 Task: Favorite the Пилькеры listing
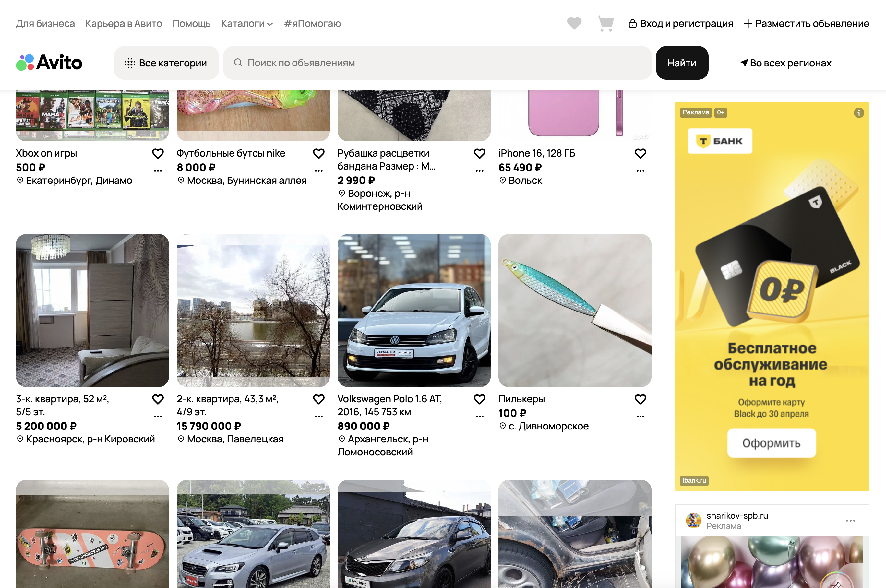[x=640, y=399]
